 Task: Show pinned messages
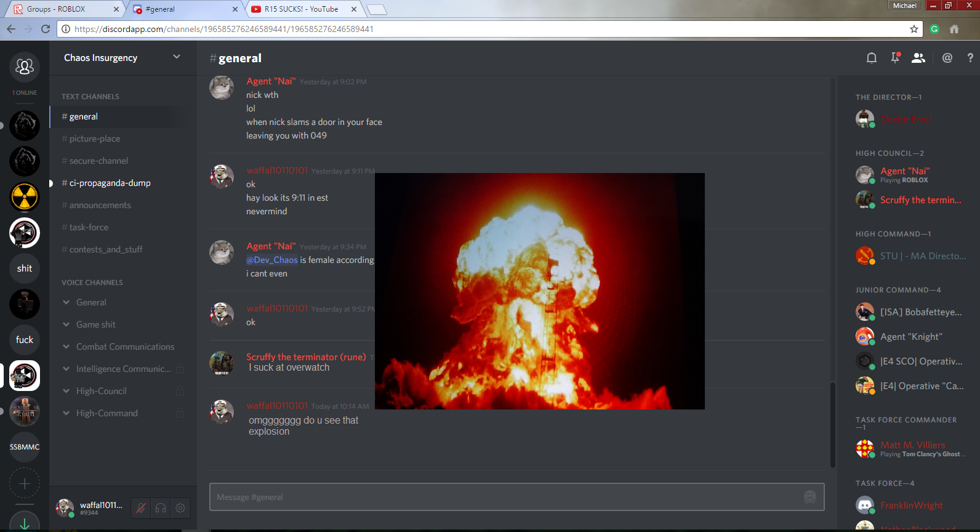pyautogui.click(x=895, y=58)
